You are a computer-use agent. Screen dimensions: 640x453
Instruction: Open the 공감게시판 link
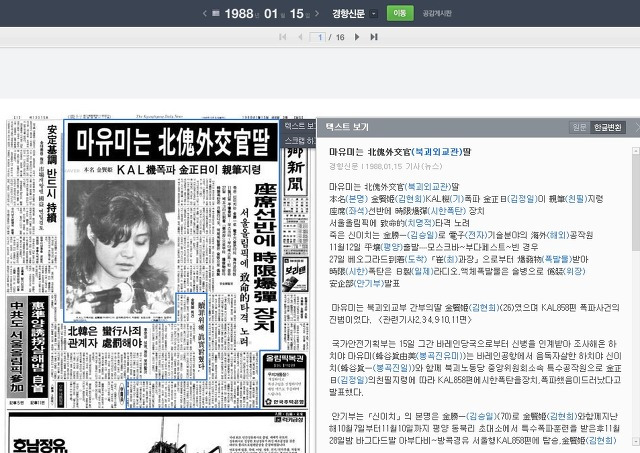pyautogui.click(x=437, y=13)
